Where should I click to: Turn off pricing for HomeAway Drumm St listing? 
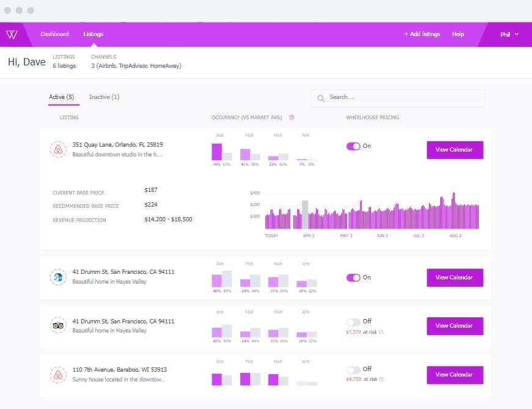click(x=353, y=278)
